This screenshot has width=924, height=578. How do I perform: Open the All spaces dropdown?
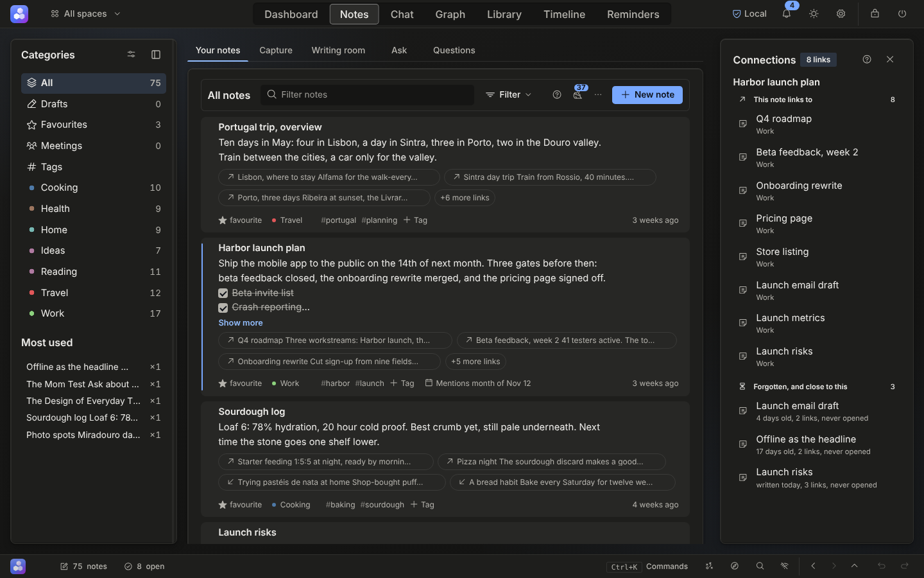[85, 13]
